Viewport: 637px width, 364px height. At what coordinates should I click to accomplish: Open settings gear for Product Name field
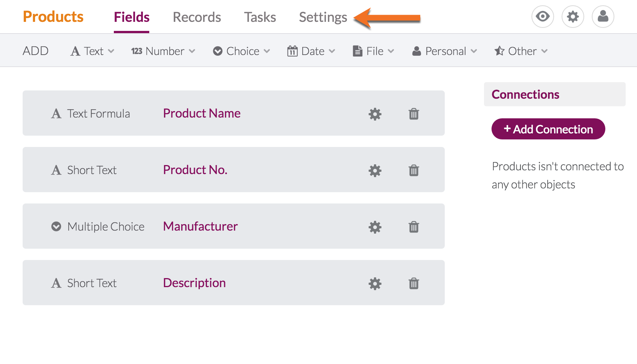tap(375, 114)
